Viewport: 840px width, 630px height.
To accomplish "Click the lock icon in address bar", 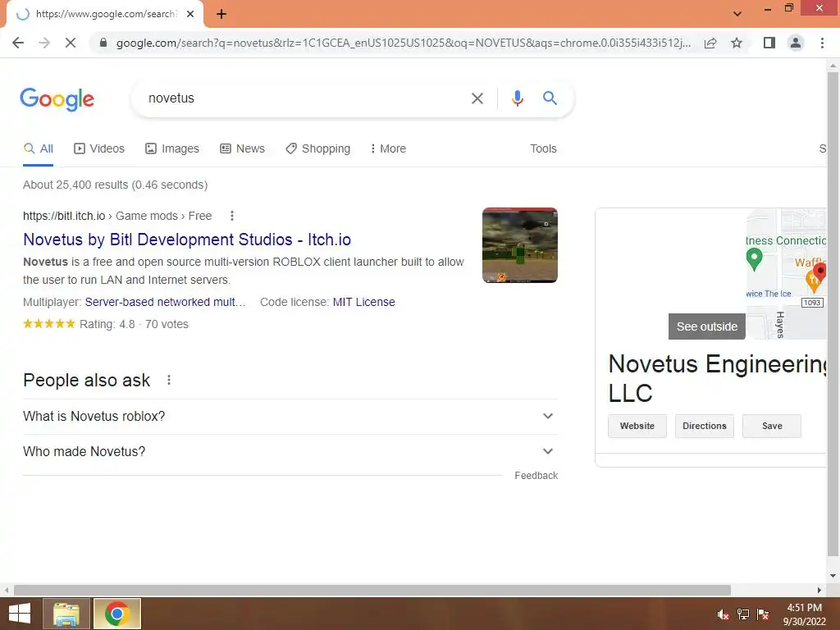I will coord(103,43).
